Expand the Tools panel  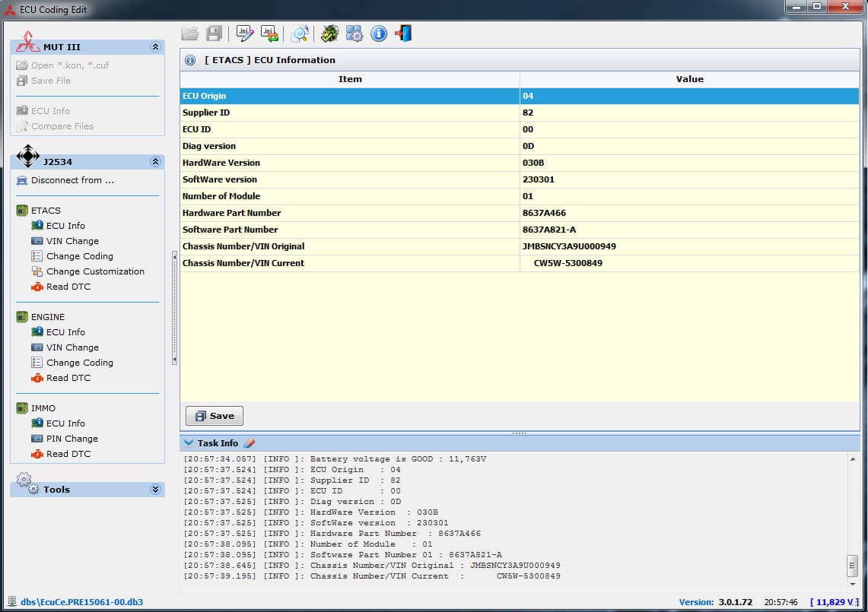point(155,490)
